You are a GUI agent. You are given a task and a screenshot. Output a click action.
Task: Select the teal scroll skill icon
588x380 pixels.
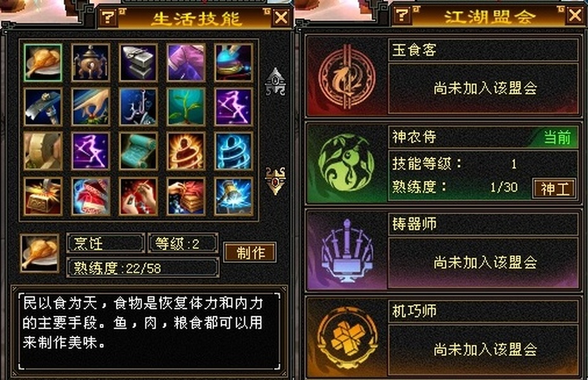138,151
